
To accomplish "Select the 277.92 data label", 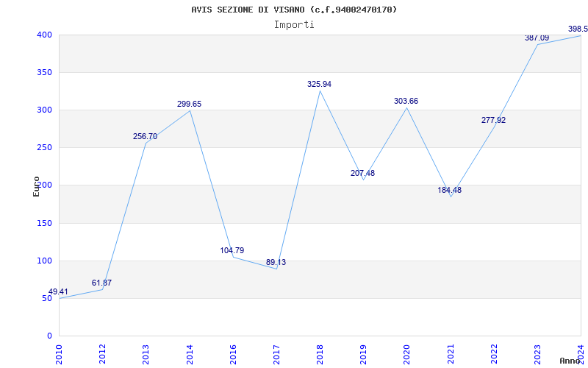I will 493,121.
